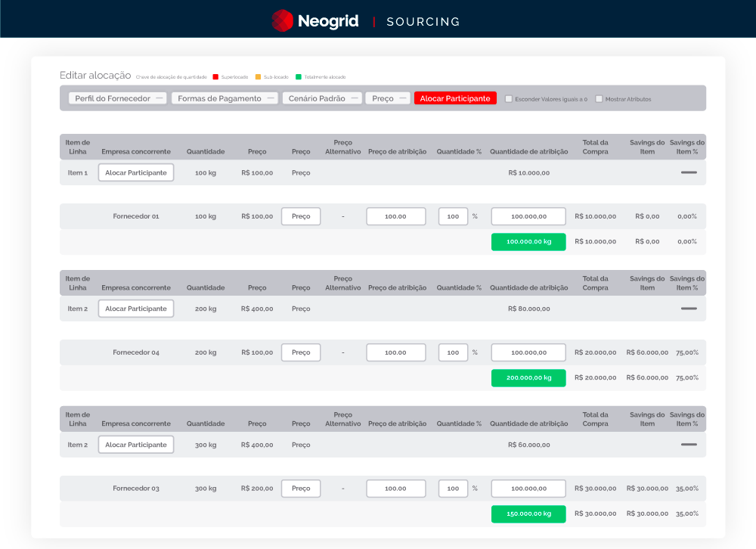
Task: Click the dash icon in Item 1 row
Action: coord(688,172)
